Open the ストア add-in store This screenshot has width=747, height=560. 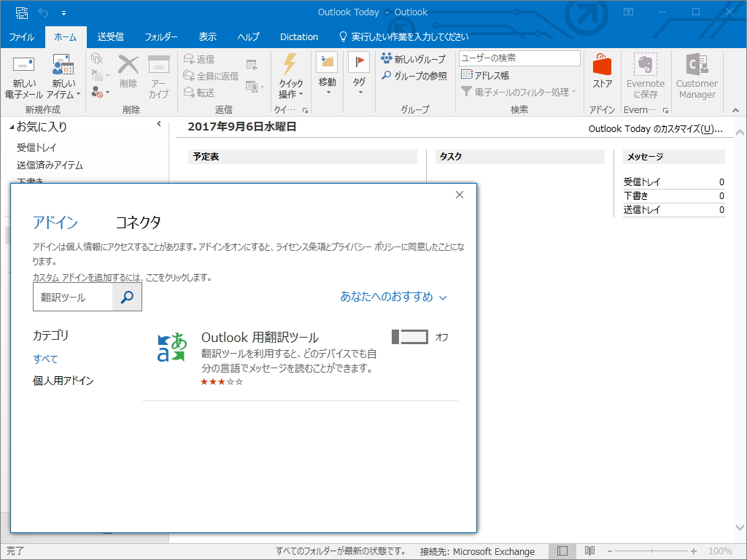(601, 73)
